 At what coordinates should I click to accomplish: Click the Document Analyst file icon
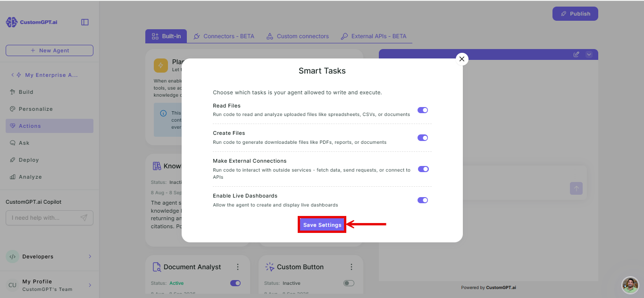tap(157, 267)
